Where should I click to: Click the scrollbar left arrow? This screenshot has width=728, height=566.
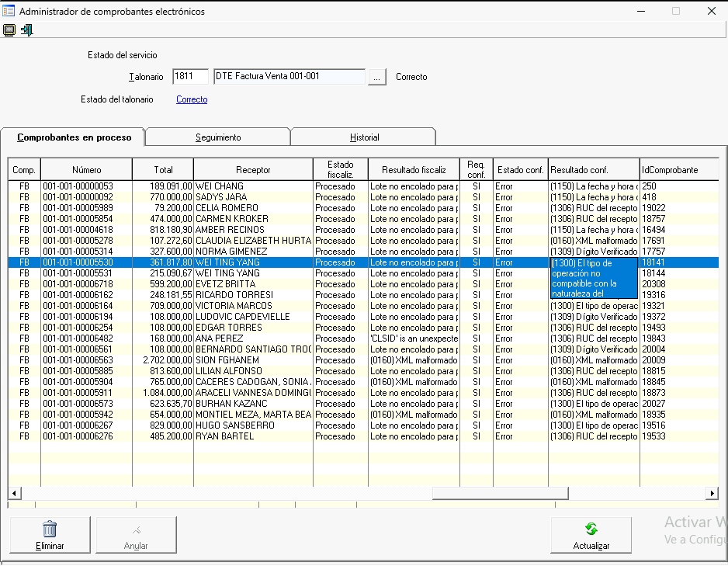click(14, 493)
